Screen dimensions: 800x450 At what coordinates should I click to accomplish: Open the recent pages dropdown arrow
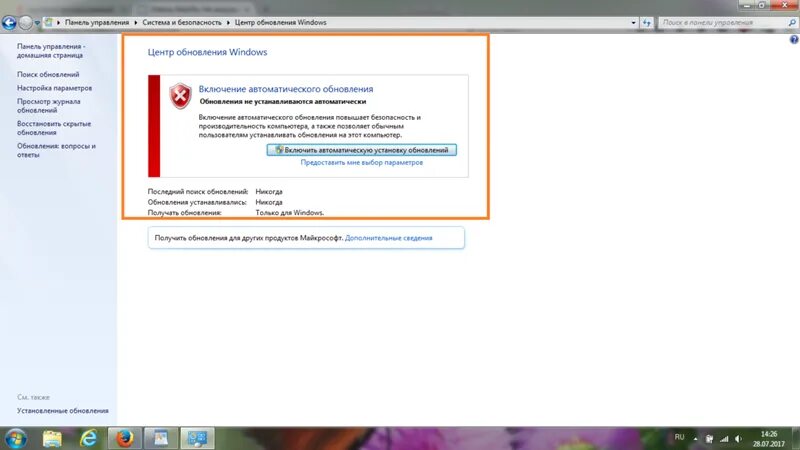37,23
